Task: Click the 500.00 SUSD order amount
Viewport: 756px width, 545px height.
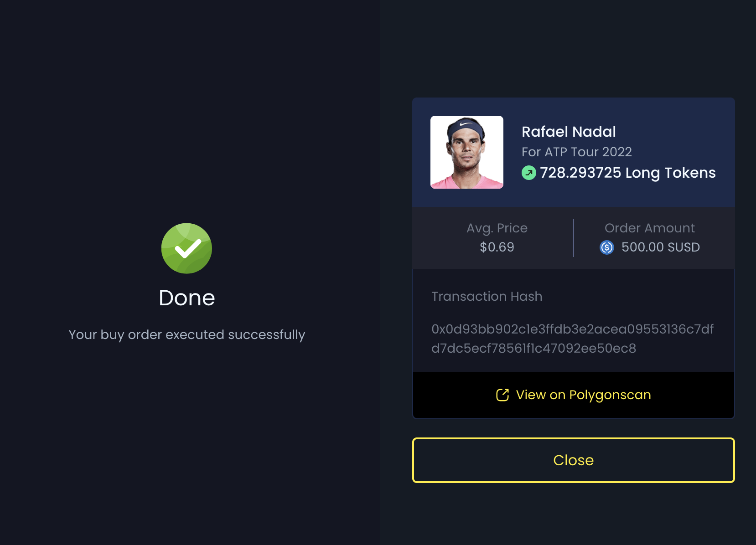Action: point(661,247)
